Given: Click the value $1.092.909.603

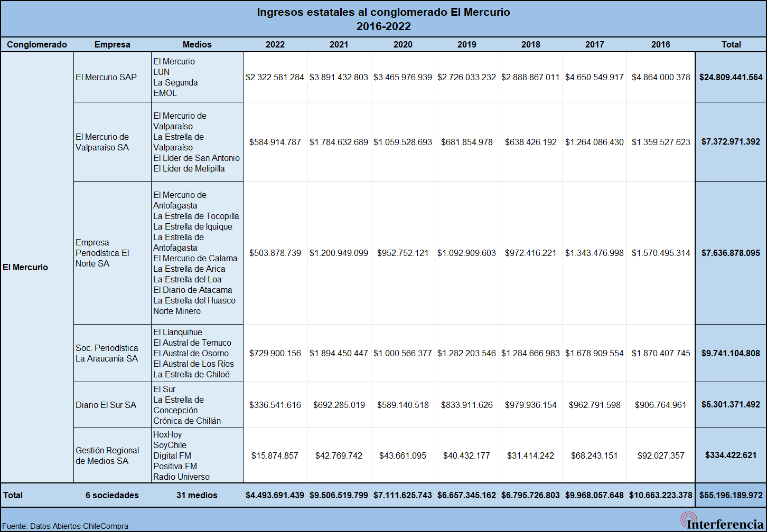Looking at the screenshot, I should click(x=466, y=253).
